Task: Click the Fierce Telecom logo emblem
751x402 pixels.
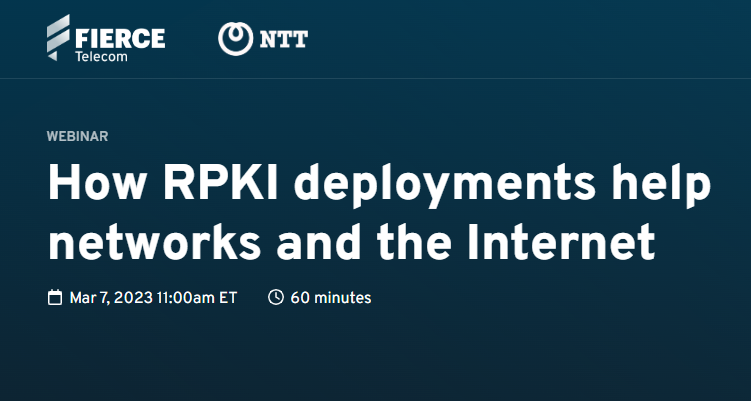Action: pyautogui.click(x=60, y=39)
